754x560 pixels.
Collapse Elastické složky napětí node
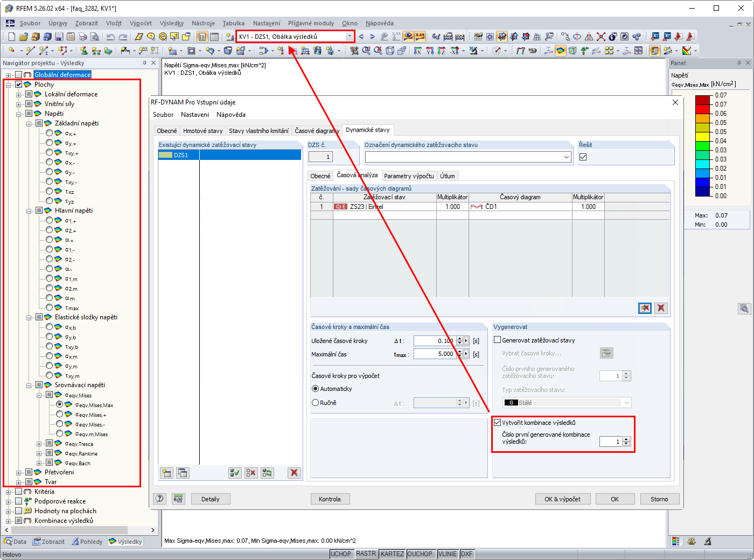pos(29,317)
